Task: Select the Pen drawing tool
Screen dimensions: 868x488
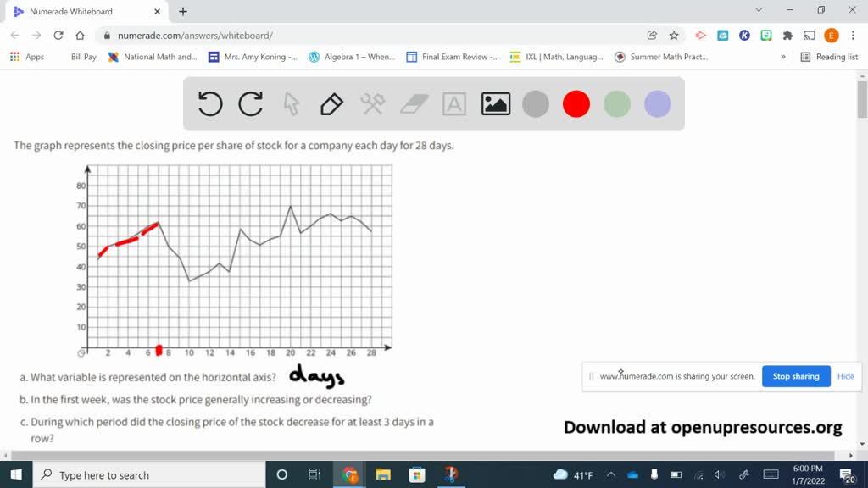Action: [331, 103]
